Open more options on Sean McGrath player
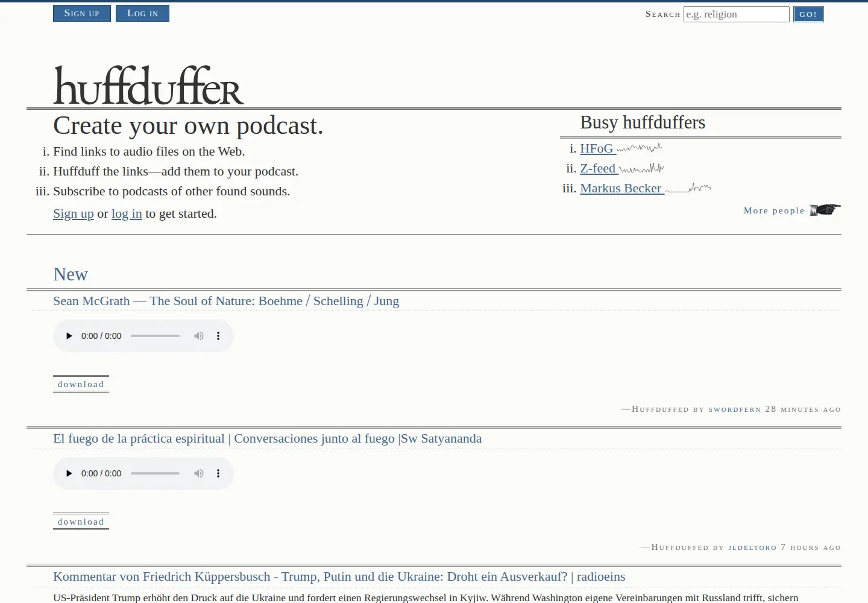This screenshot has width=868, height=603. pos(218,336)
